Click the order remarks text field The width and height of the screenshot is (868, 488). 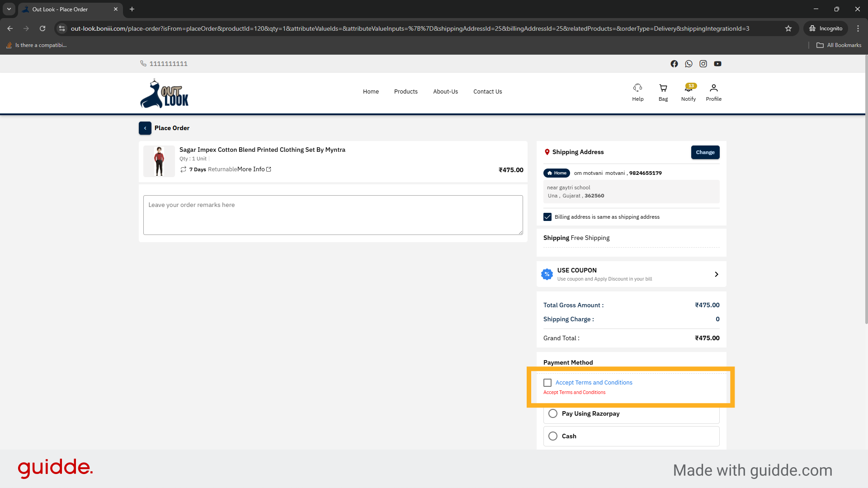coord(333,215)
